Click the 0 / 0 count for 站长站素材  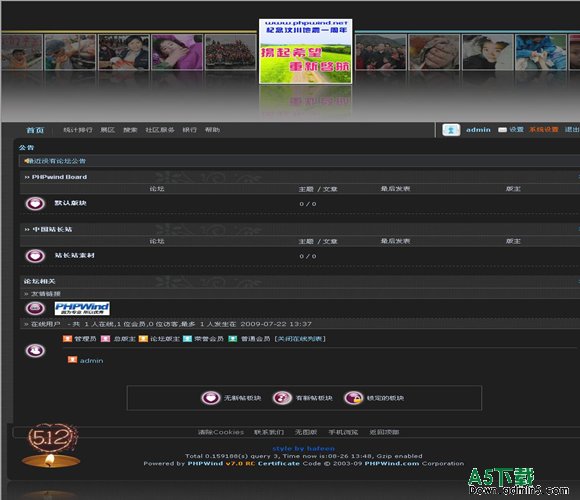308,256
